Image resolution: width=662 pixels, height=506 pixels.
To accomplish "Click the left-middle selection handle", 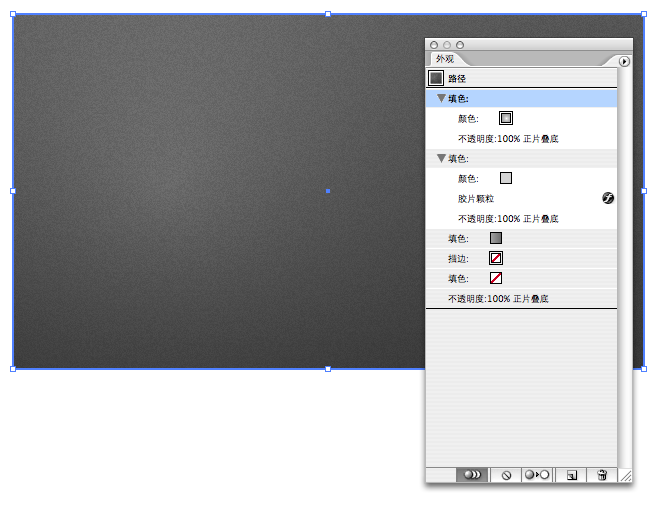I will [13, 191].
